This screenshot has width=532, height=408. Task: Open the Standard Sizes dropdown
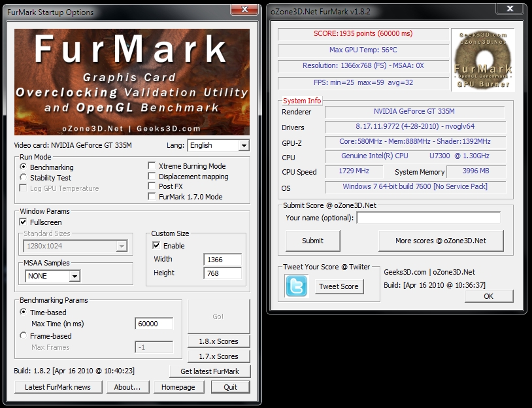coord(75,246)
